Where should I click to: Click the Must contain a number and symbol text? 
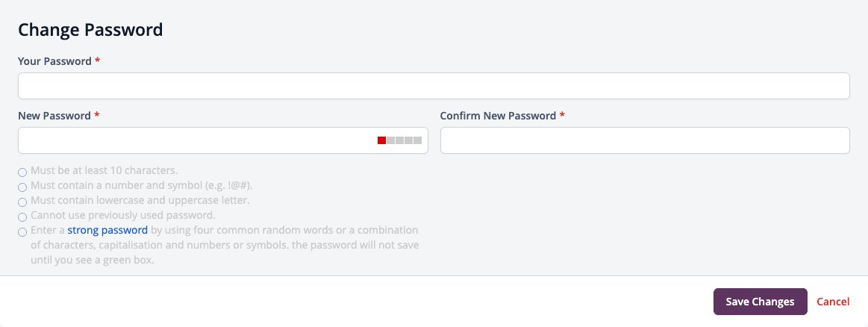click(141, 185)
